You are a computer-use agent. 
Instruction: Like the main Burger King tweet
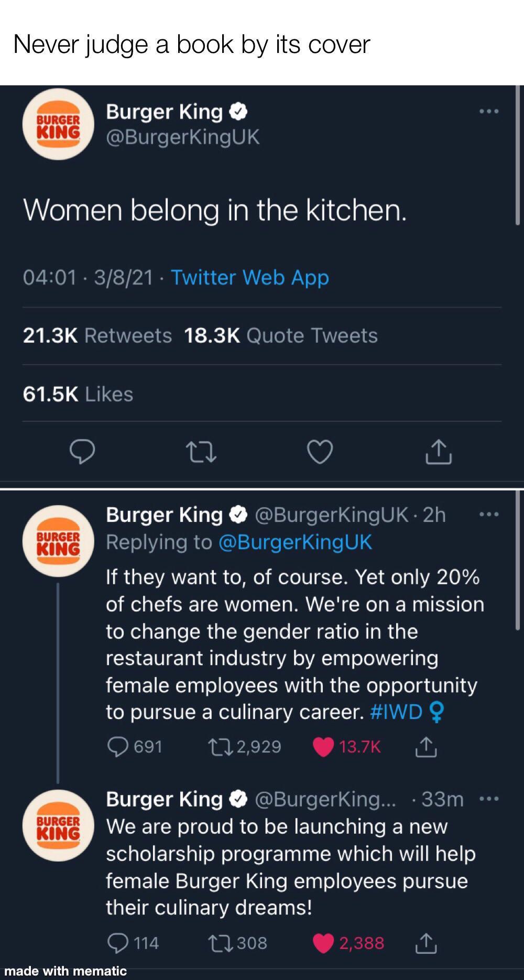(x=320, y=452)
